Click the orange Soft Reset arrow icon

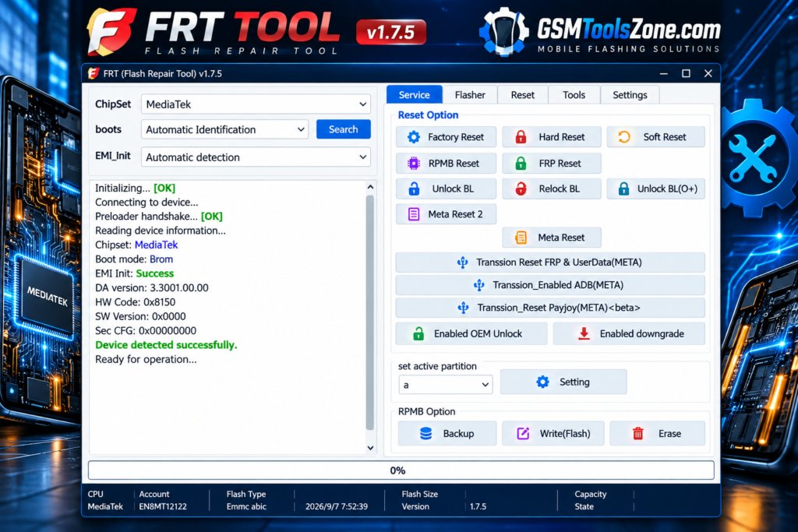tap(624, 137)
